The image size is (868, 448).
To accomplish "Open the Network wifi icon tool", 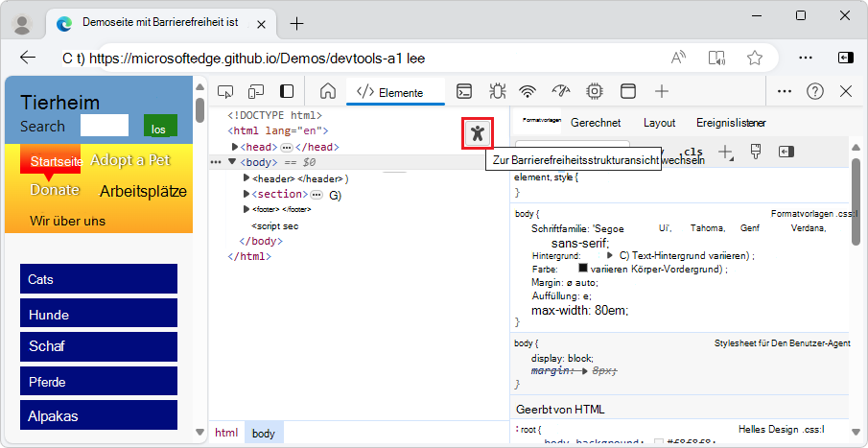I will 528,91.
